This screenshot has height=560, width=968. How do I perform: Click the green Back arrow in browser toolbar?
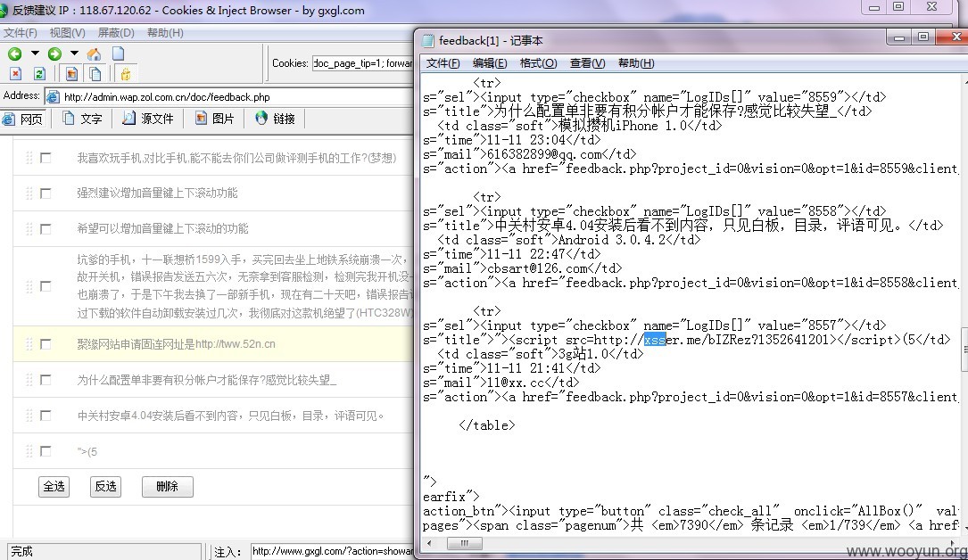[15, 54]
